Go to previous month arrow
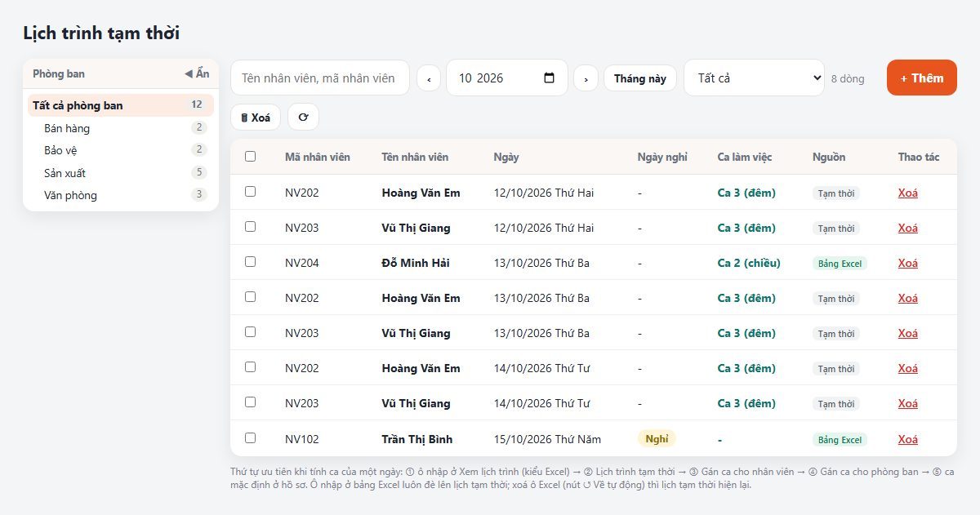 click(x=429, y=78)
